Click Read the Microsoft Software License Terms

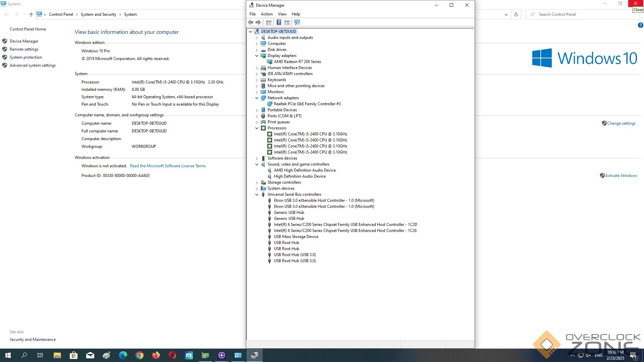[168, 166]
